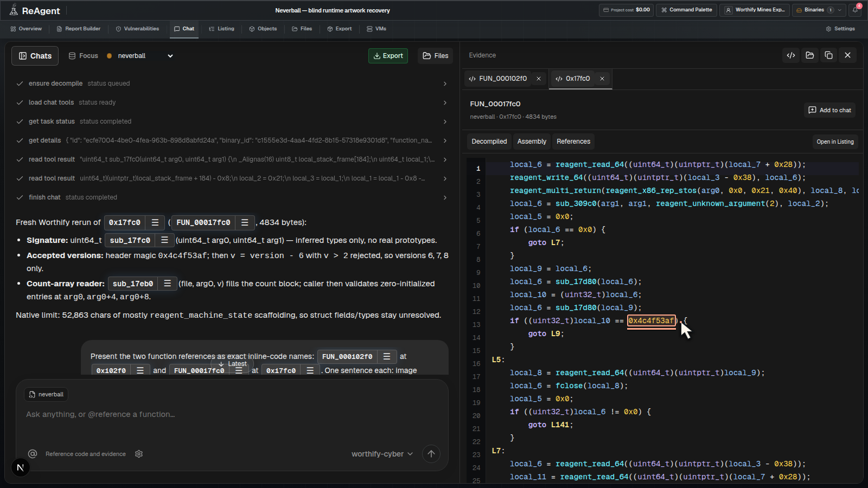Switch to the Objects tab
The width and height of the screenshot is (868, 488).
pyautogui.click(x=263, y=29)
